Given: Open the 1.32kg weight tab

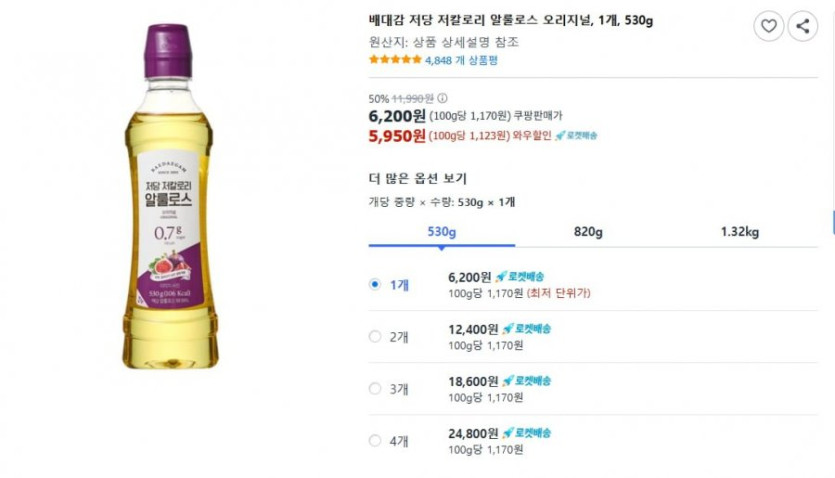Looking at the screenshot, I should pyautogui.click(x=740, y=232).
